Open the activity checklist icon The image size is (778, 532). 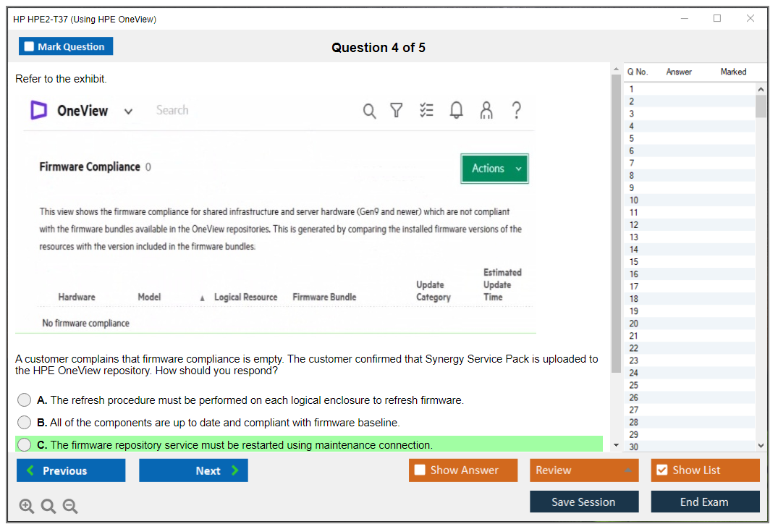tap(427, 110)
